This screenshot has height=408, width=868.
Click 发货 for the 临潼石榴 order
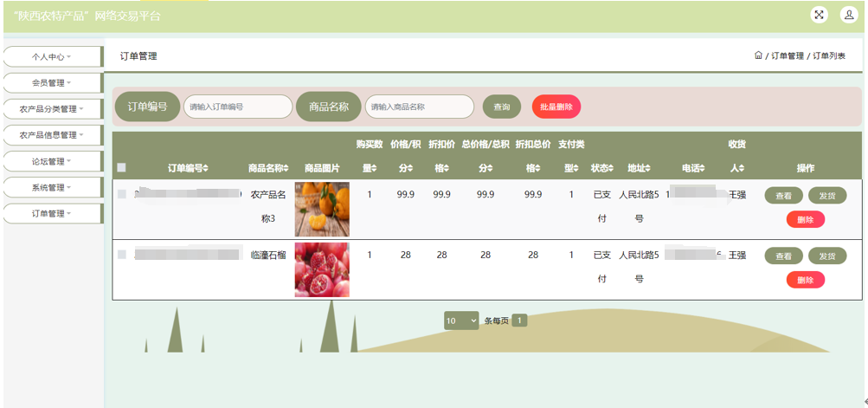pyautogui.click(x=827, y=256)
